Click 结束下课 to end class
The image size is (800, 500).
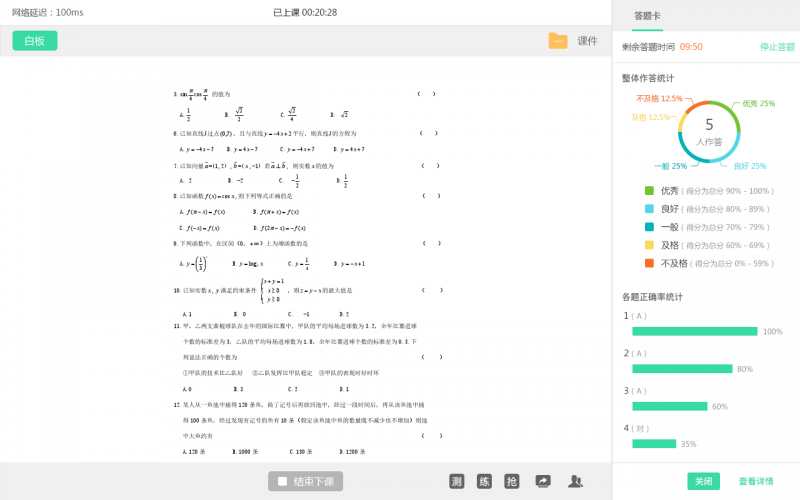[x=307, y=481]
